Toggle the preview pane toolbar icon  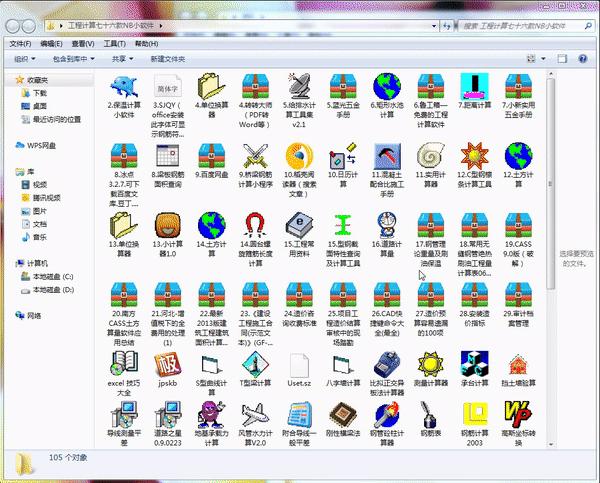(x=562, y=59)
